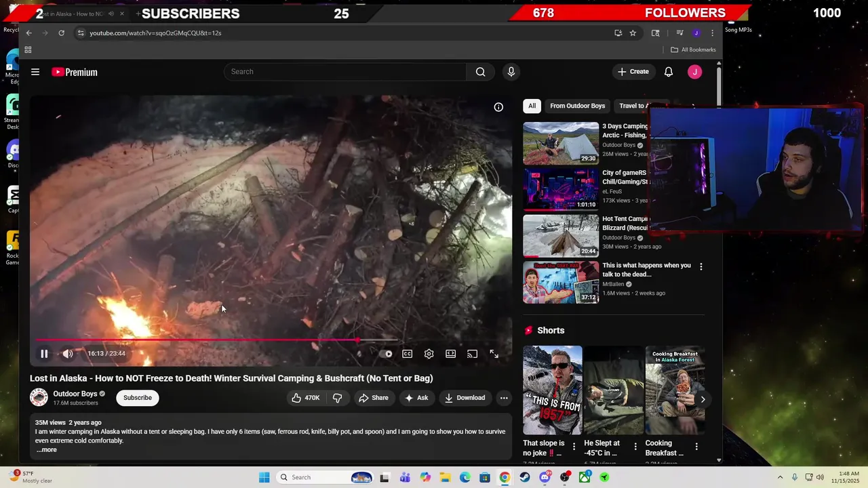
Task: Toggle closed captions on the video
Action: [408, 354]
